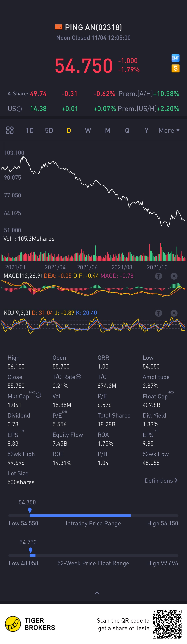Tap the HK market flag badge
187x644 pixels.
(x=59, y=27)
